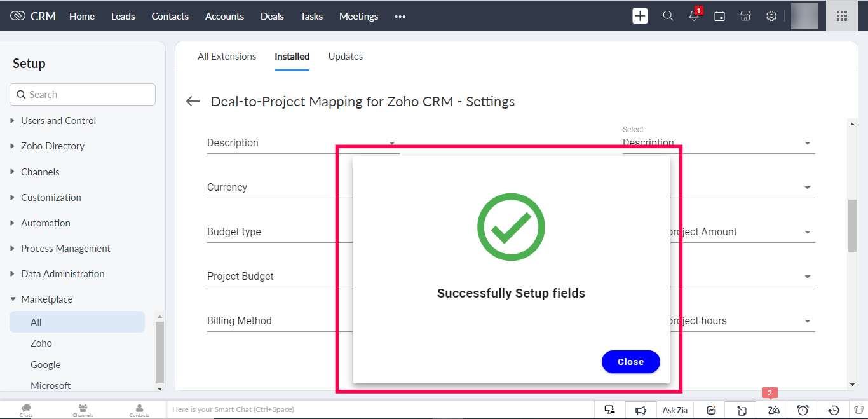The height and width of the screenshot is (419, 868).
Task: Click the Setup sidebar vertical scrollbar
Action: click(x=159, y=353)
